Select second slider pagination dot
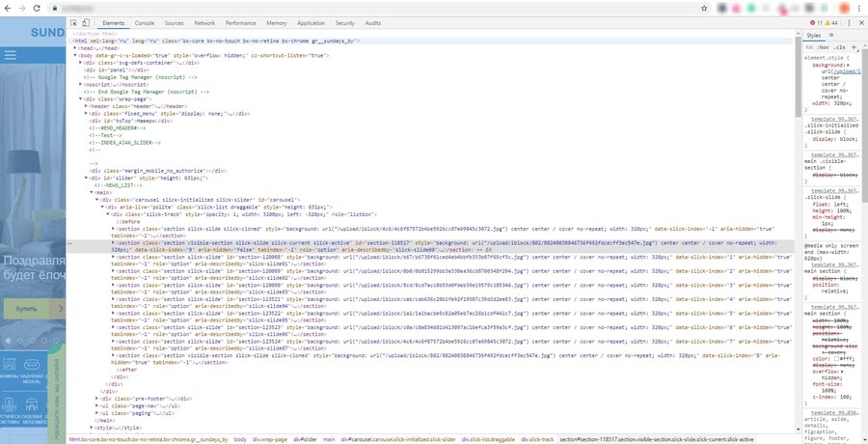 (20, 341)
